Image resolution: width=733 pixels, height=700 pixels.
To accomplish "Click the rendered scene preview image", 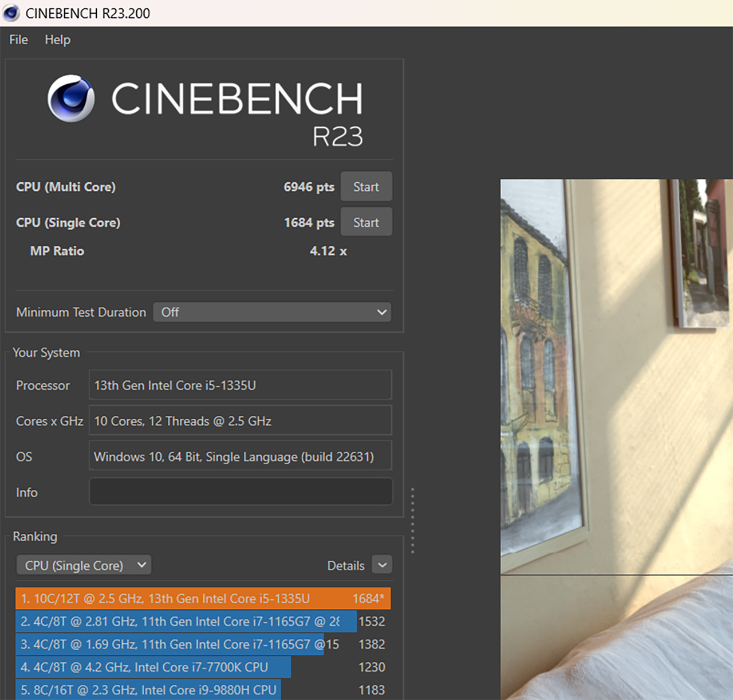I will click(617, 439).
